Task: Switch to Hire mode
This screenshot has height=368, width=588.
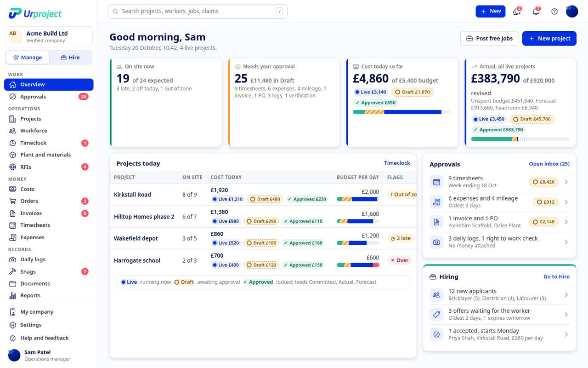Action: [70, 57]
